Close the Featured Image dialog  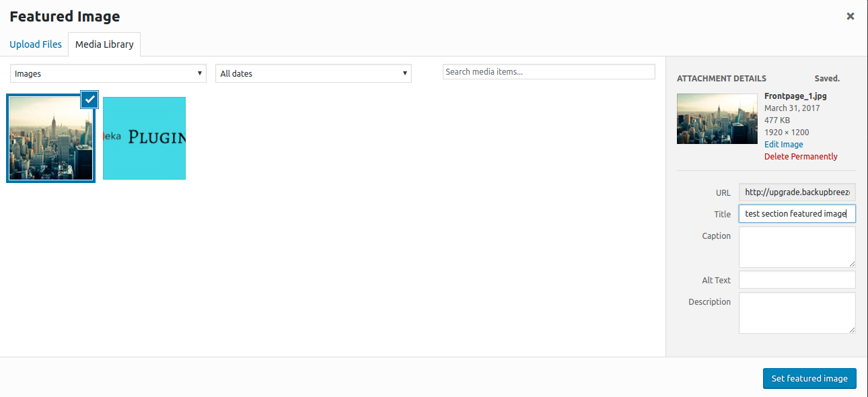click(851, 16)
